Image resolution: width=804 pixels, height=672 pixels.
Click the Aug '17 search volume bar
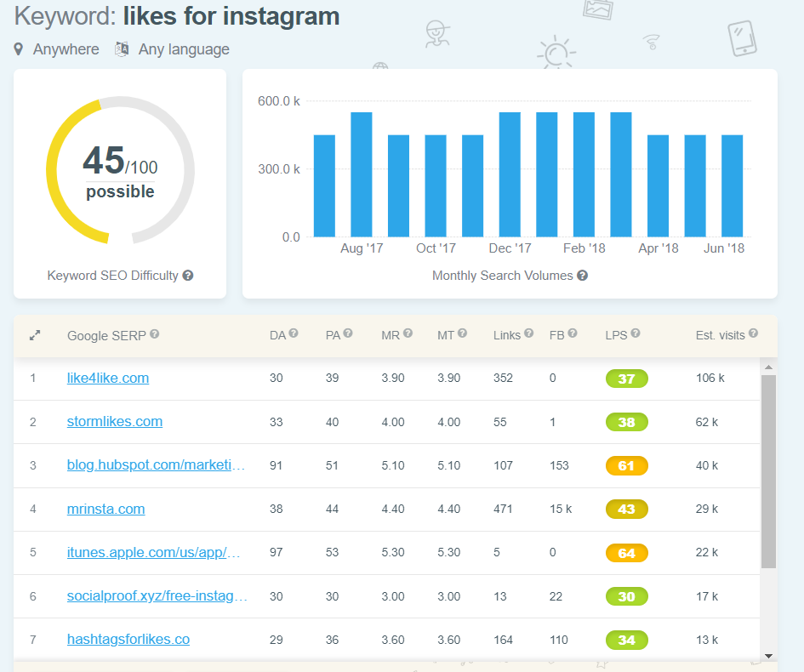362,174
